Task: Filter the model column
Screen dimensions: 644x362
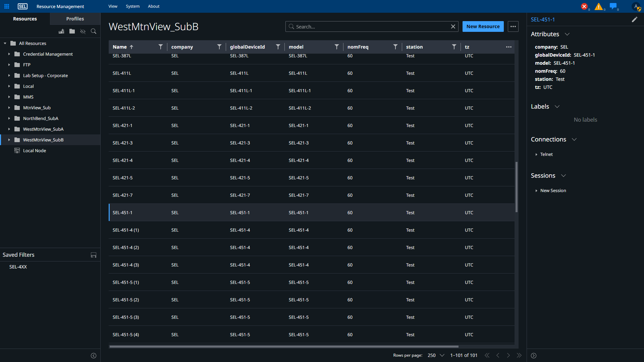Action: click(337, 47)
